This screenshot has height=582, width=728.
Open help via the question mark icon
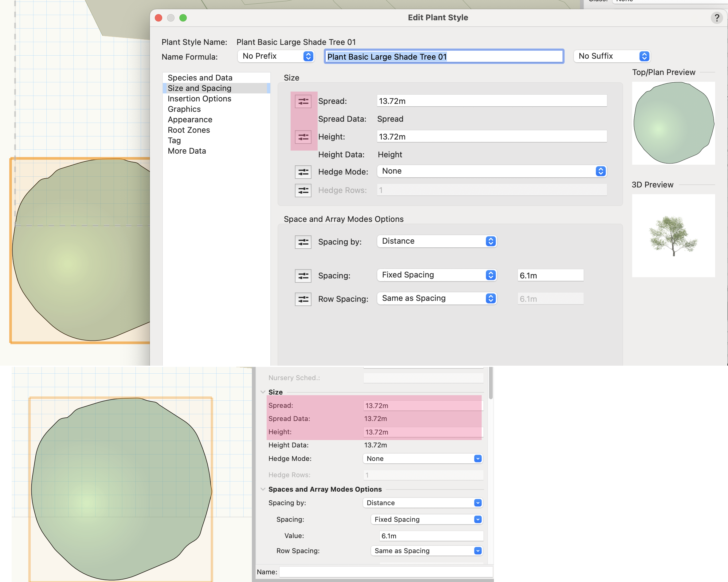pos(717,18)
